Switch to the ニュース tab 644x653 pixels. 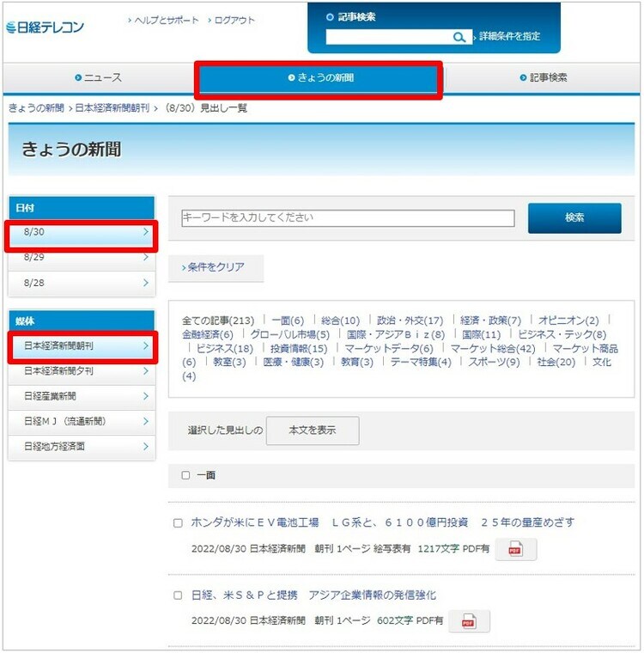[x=99, y=78]
